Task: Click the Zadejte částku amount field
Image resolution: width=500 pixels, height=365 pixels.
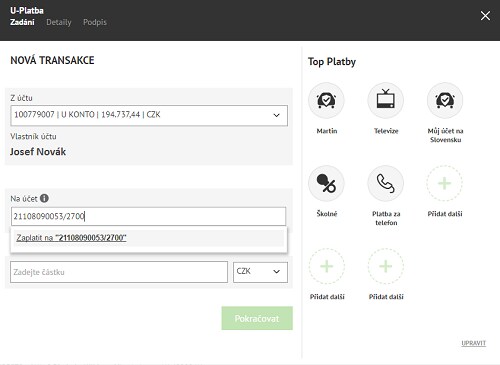Action: [119, 272]
